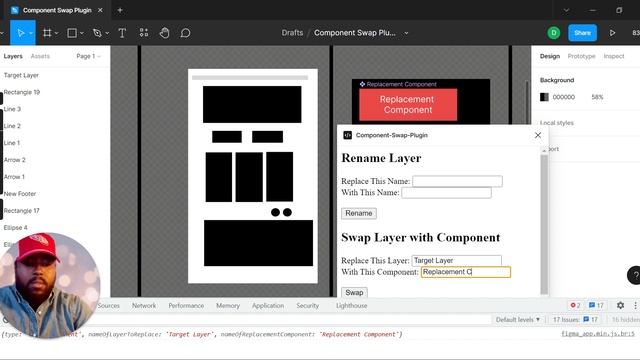
Task: Select the Hand tool
Action: 164,33
